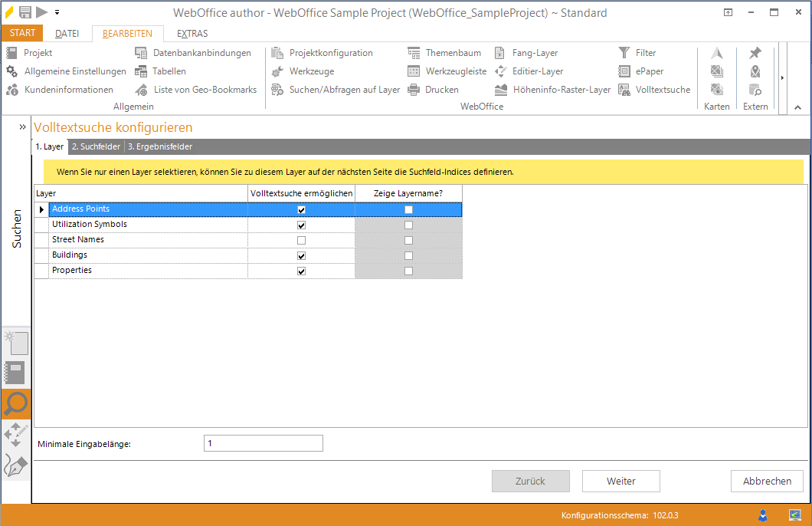The width and height of the screenshot is (812, 526).
Task: Open the quick access toolbar dropdown arrow
Action: pyautogui.click(x=57, y=13)
